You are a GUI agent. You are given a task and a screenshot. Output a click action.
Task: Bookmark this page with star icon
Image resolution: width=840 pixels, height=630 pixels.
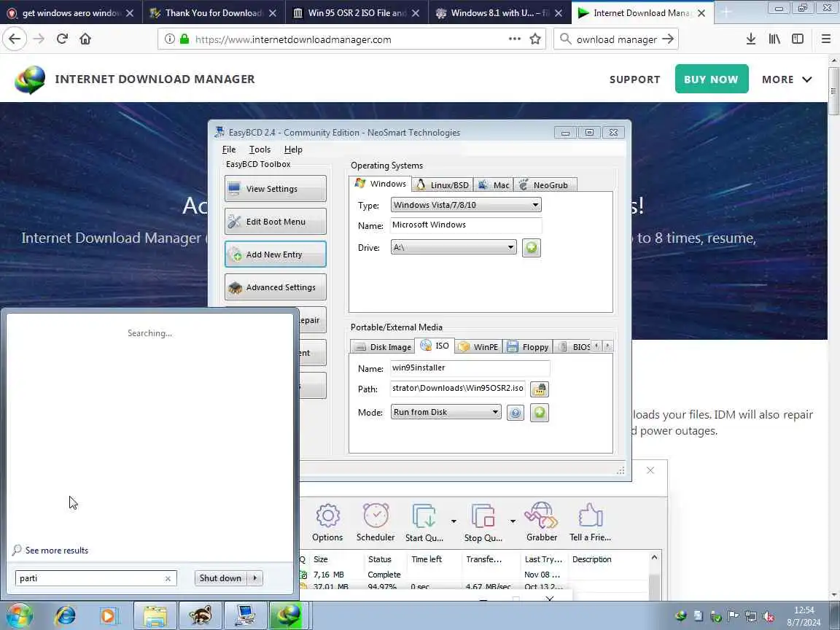pos(534,39)
